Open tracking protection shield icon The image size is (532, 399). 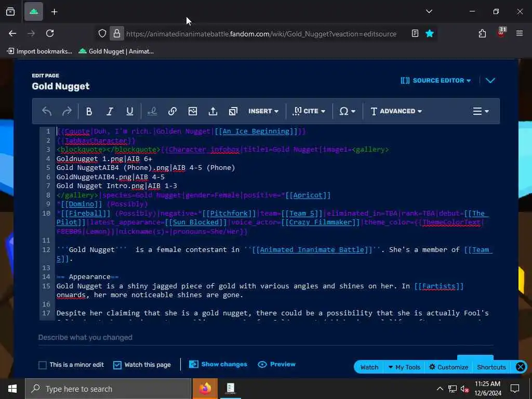[102, 33]
